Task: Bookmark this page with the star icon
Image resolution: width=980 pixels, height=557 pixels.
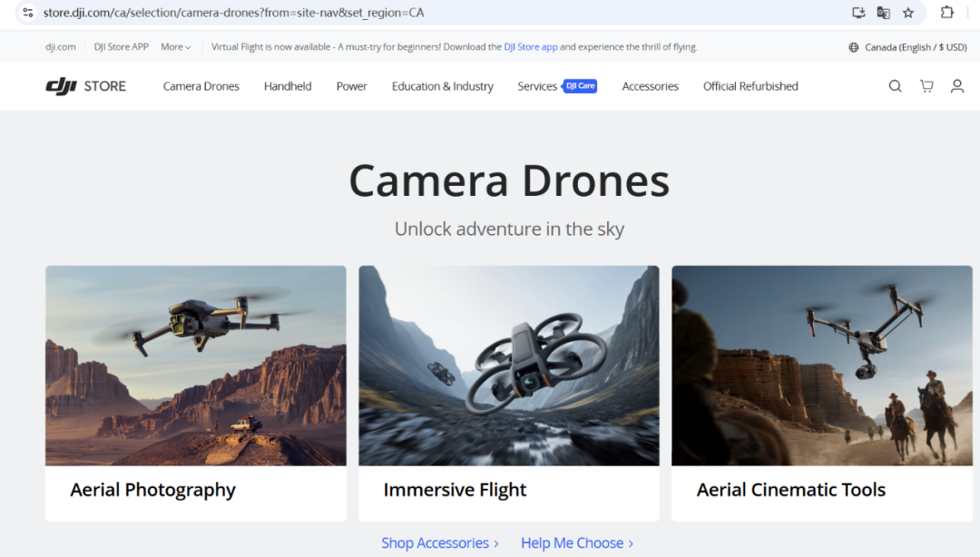Action: [908, 13]
